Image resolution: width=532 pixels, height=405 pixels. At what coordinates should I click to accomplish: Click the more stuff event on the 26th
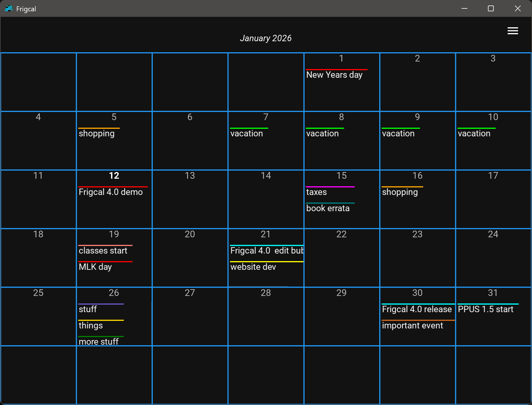[x=99, y=341]
